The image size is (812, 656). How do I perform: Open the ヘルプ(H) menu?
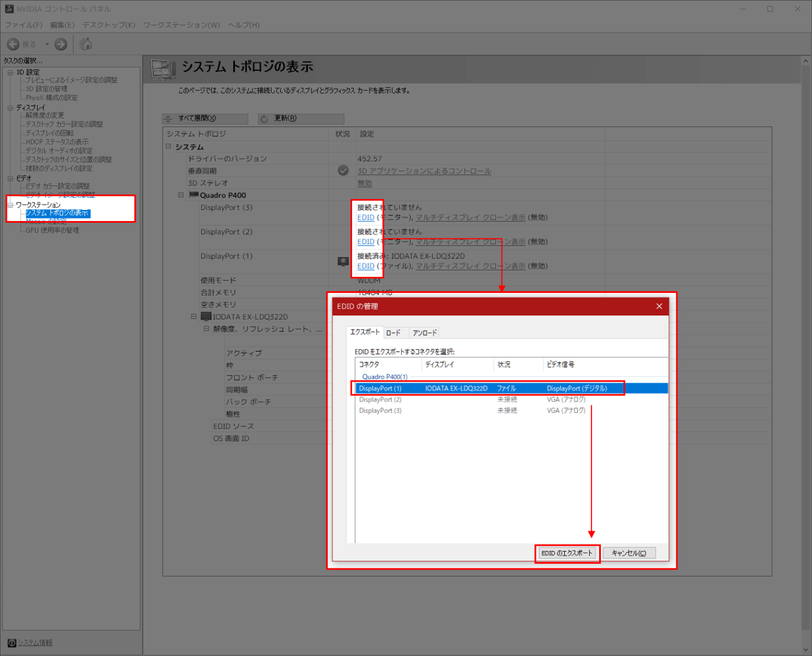(244, 25)
